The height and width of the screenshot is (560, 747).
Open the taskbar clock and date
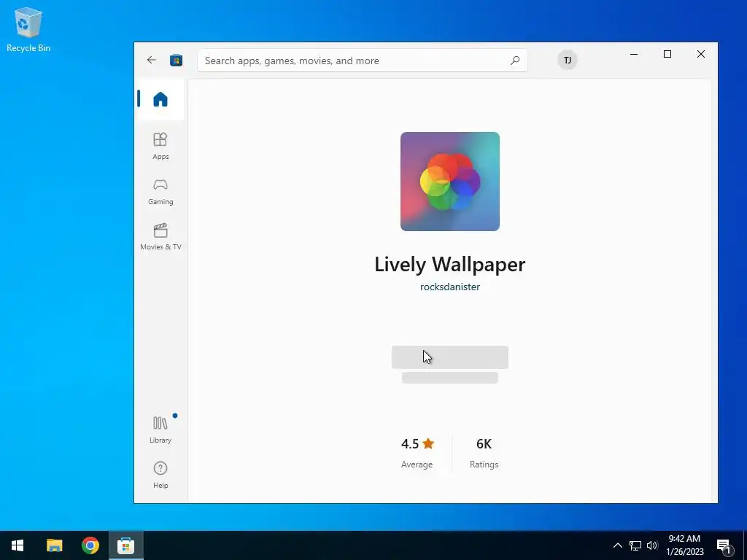tap(684, 545)
